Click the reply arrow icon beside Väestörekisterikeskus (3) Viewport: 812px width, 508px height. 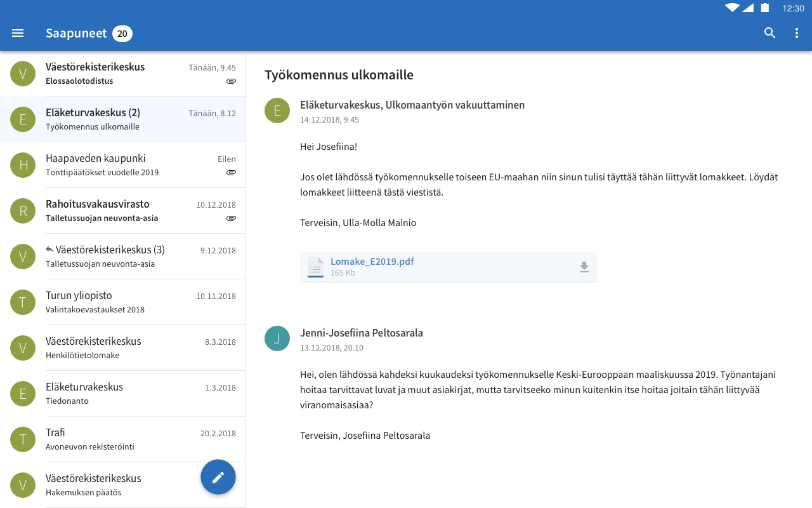pos(49,250)
